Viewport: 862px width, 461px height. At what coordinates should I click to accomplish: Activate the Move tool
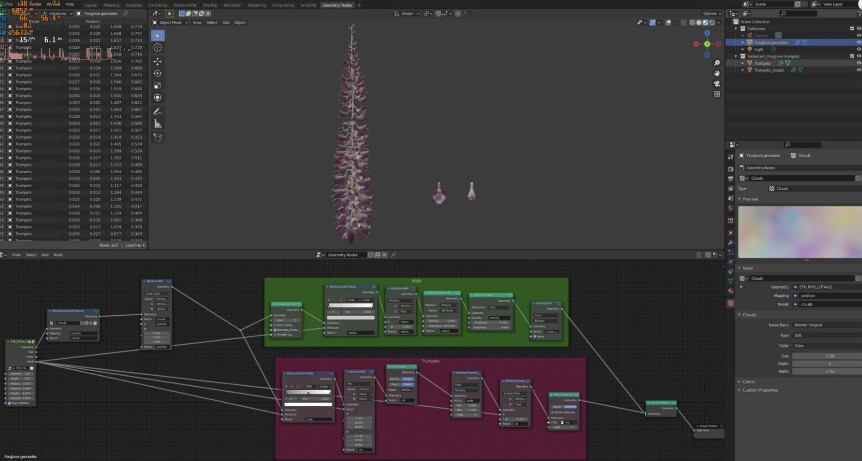pos(158,60)
